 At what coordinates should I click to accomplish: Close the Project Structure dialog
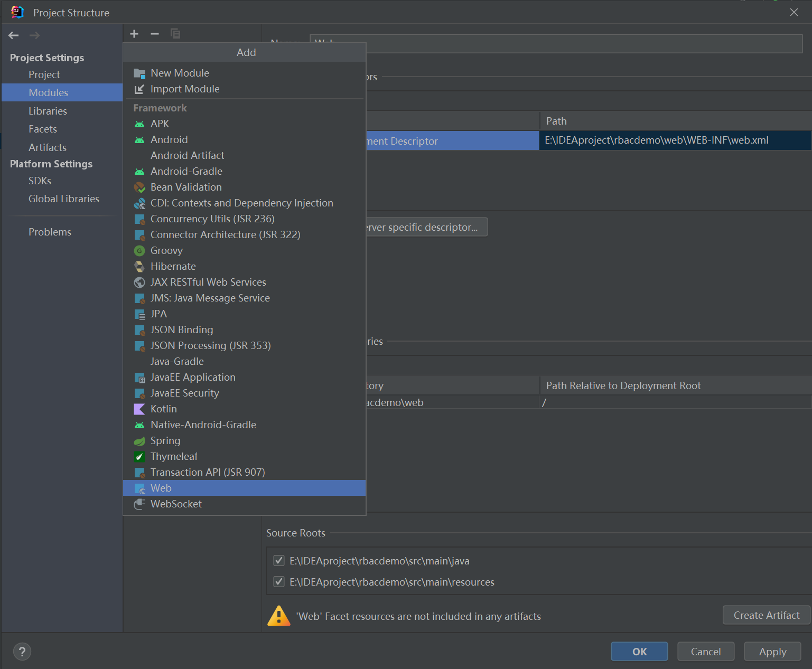(794, 12)
